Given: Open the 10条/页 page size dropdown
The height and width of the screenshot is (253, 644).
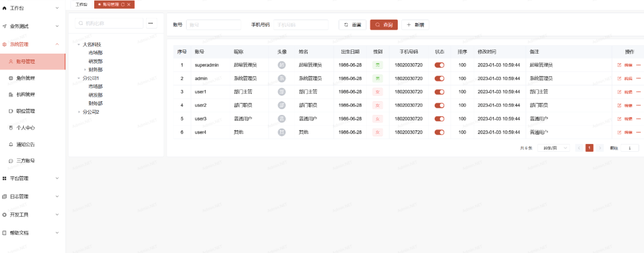Looking at the screenshot, I should click(x=553, y=148).
